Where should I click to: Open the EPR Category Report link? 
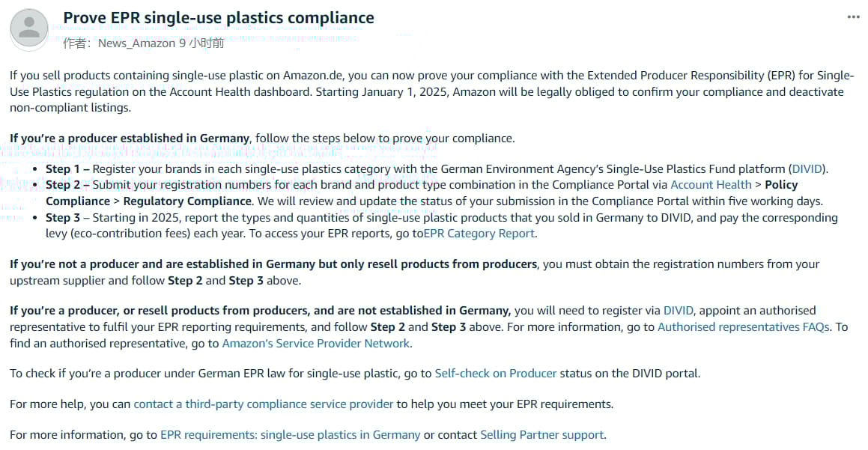[479, 234]
